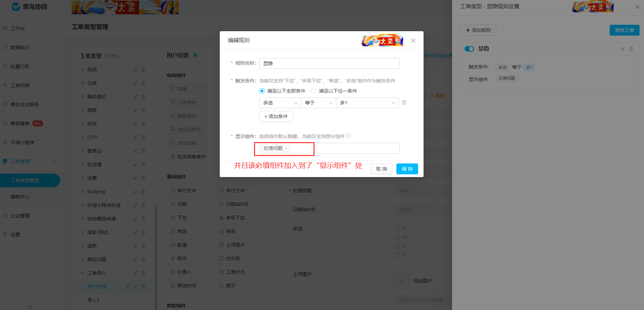Edit the 显隐 rule in side panel
This screenshot has width=644, height=310.
click(x=623, y=49)
